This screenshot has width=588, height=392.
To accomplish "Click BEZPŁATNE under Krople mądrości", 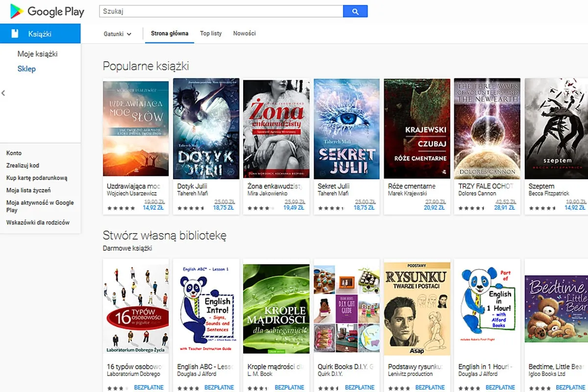I will [290, 388].
